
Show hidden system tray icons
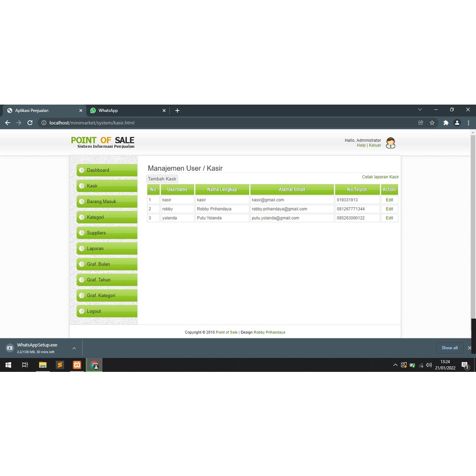tap(395, 365)
